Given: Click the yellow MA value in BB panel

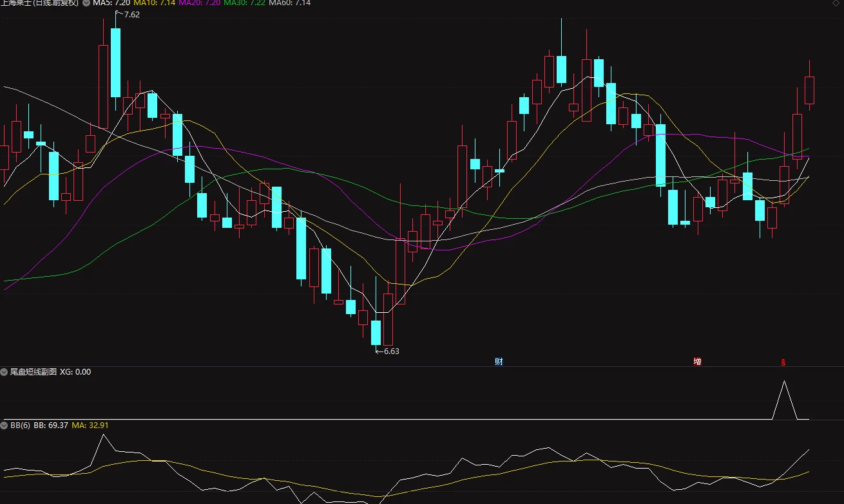Looking at the screenshot, I should point(89,425).
